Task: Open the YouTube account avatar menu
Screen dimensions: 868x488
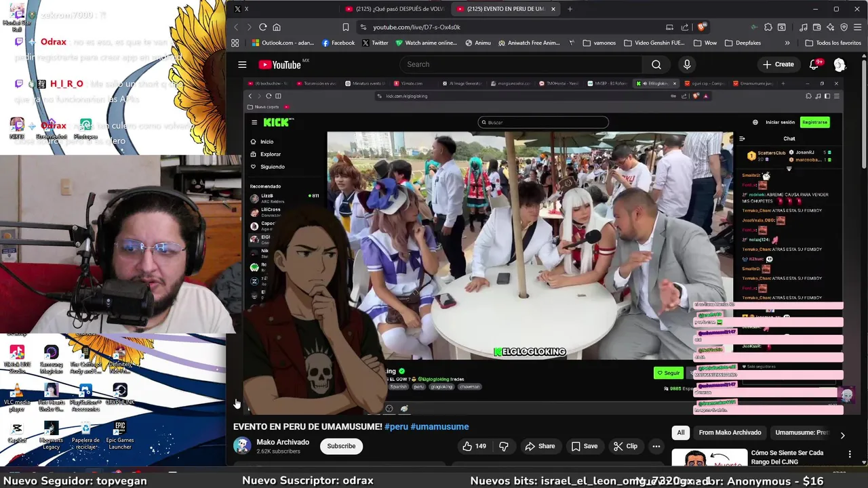Action: point(840,64)
